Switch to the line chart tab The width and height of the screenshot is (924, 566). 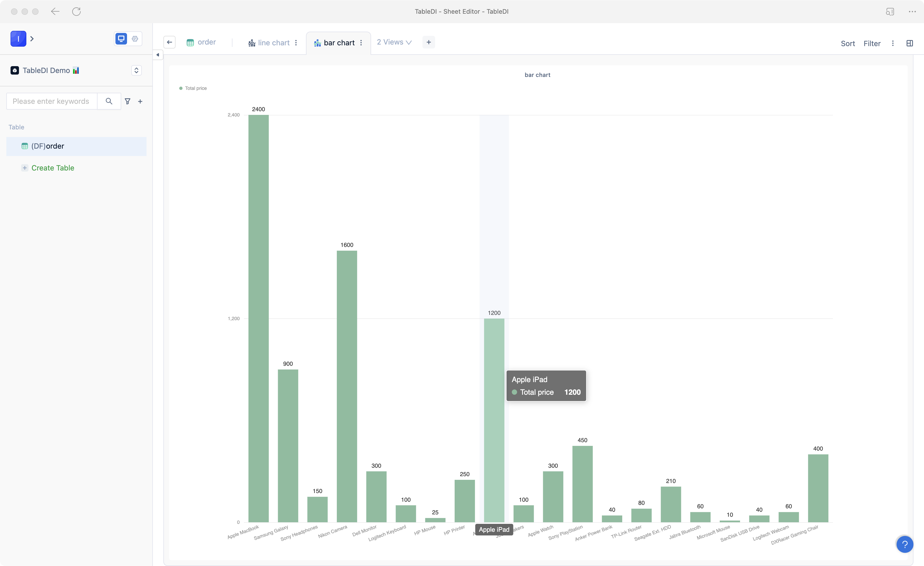(269, 43)
